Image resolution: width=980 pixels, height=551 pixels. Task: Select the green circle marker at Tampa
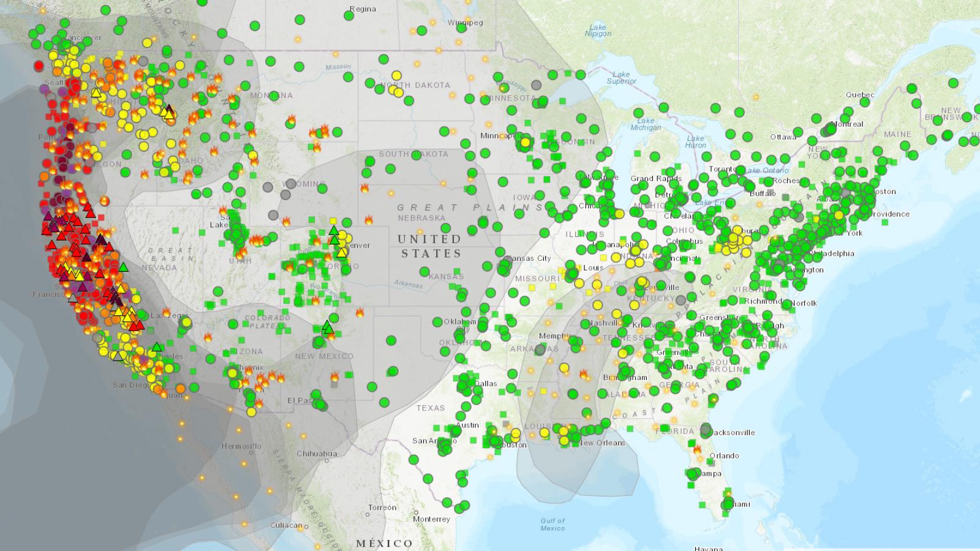[x=692, y=474]
